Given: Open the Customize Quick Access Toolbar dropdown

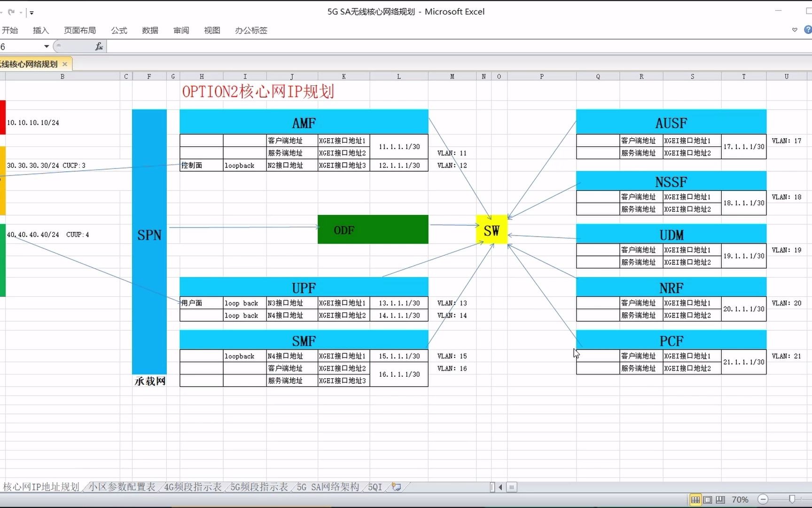Looking at the screenshot, I should point(31,13).
